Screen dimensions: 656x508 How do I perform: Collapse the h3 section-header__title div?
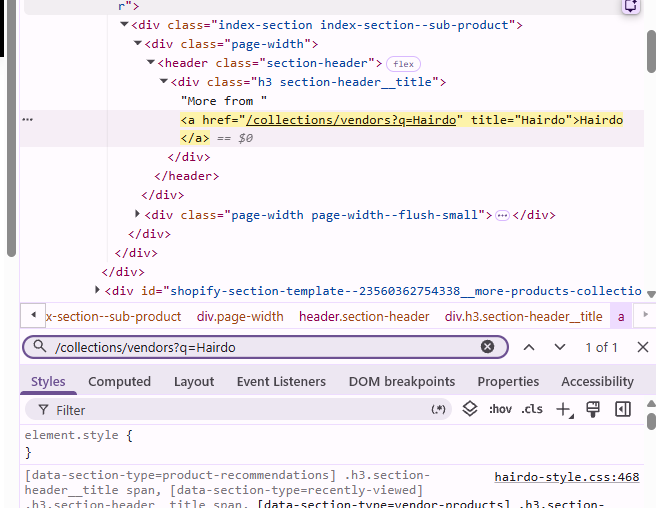[x=164, y=81]
